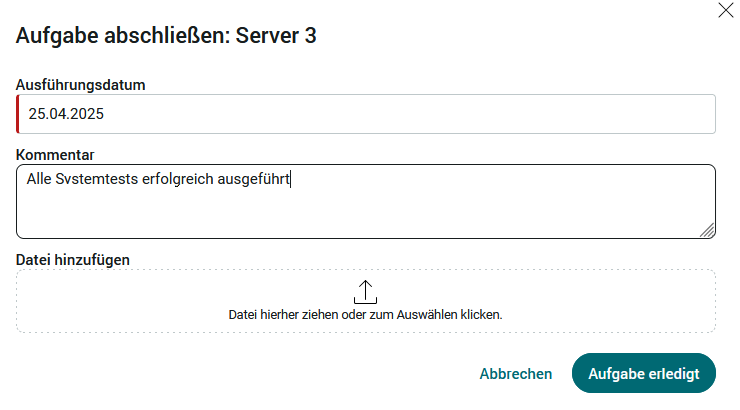This screenshot has width=740, height=410.
Task: Confirm with Aufgabe erledigt button
Action: [644, 373]
